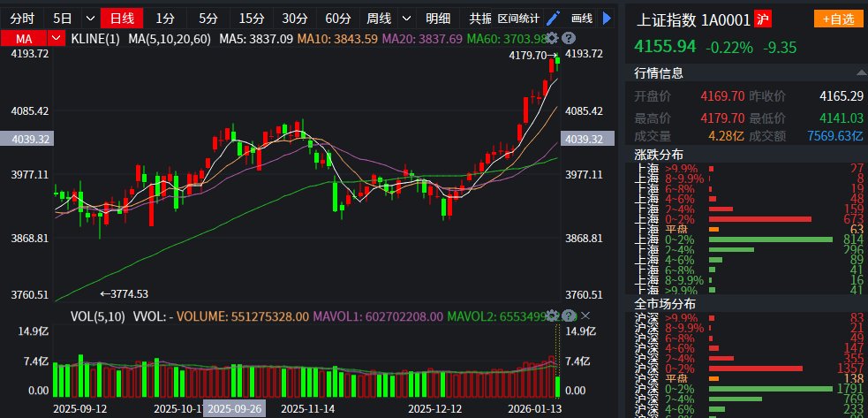Click the red 沪 market badge
The height and width of the screenshot is (418, 868).
[x=763, y=19]
